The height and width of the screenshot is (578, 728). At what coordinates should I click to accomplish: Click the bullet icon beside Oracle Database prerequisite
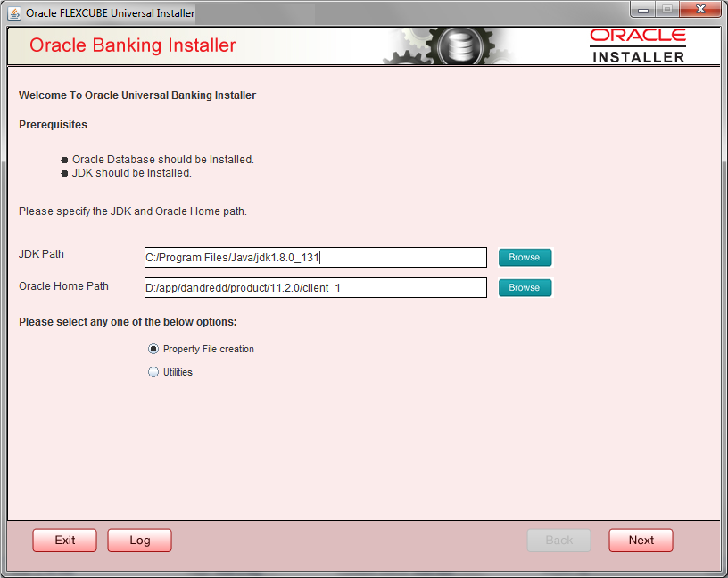pyautogui.click(x=63, y=160)
